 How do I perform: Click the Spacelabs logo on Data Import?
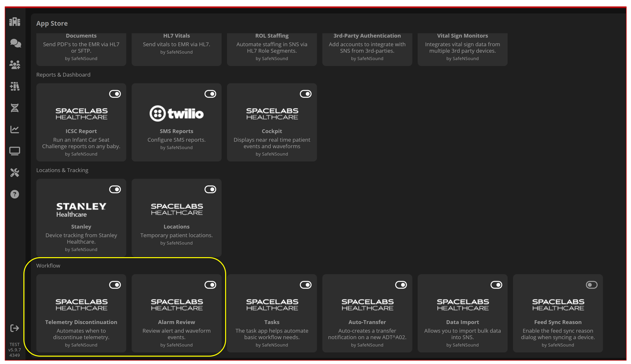pos(463,305)
